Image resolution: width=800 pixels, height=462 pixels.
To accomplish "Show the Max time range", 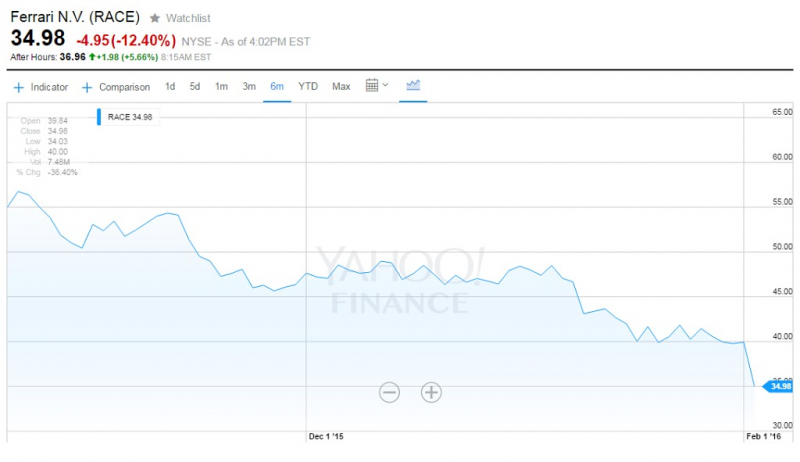I will [x=341, y=87].
